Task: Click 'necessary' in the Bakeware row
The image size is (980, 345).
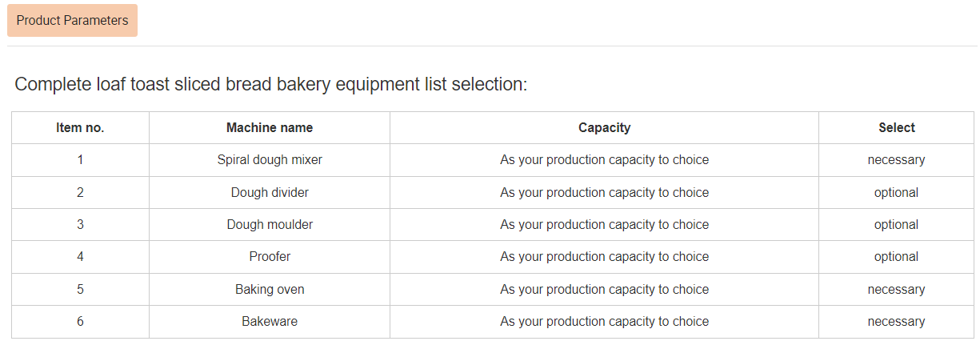Action: [896, 322]
